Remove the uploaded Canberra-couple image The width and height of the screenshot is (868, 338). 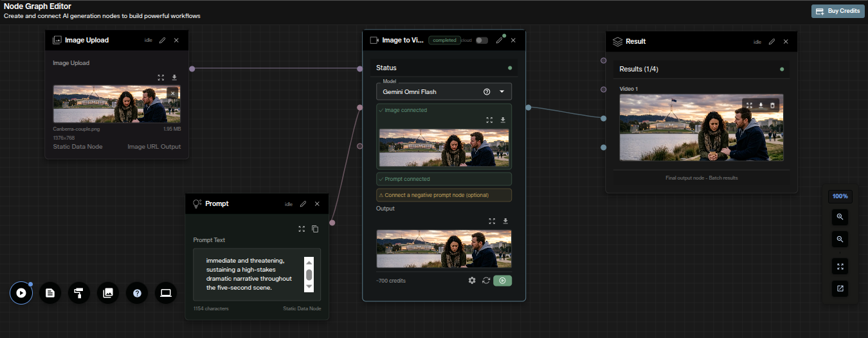172,93
